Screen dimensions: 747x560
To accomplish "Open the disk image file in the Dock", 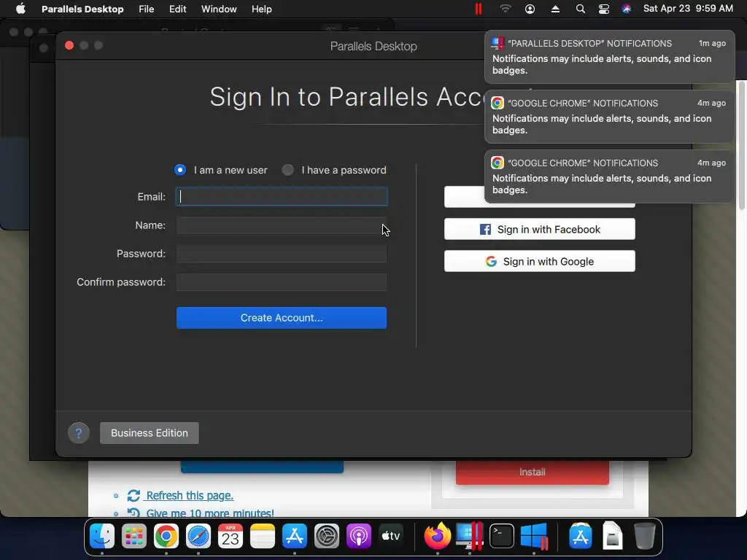I will (612, 536).
